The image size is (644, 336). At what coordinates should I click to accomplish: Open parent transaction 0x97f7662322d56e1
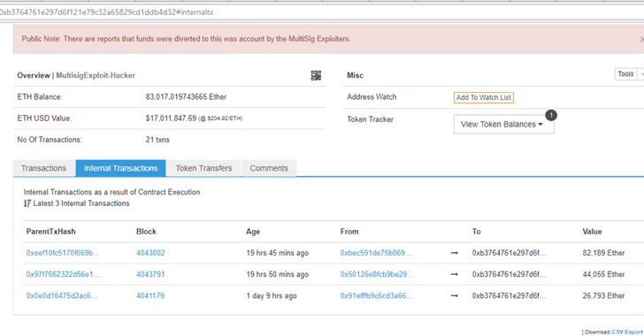pyautogui.click(x=63, y=274)
